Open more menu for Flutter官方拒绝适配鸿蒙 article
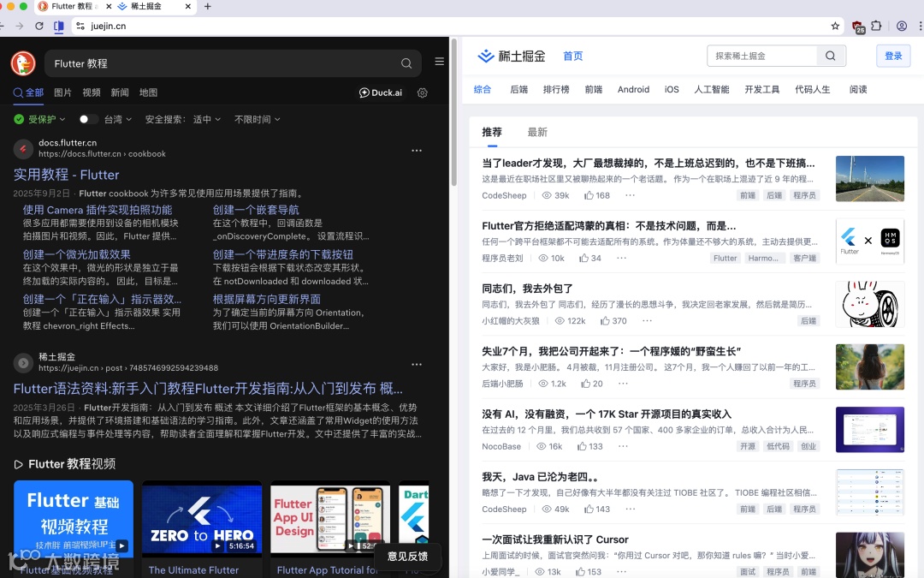924x578 pixels. (622, 258)
